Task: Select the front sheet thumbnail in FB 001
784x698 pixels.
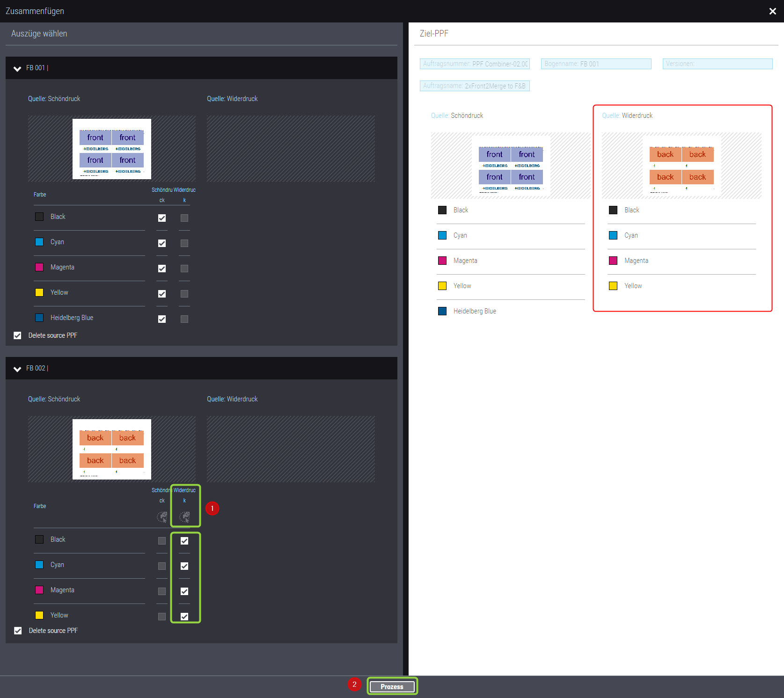Action: pyautogui.click(x=112, y=149)
